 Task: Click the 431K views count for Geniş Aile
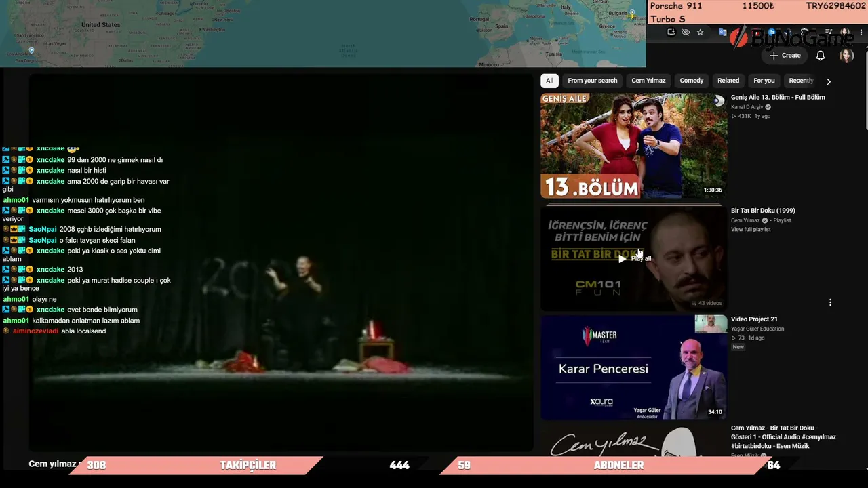(x=744, y=117)
